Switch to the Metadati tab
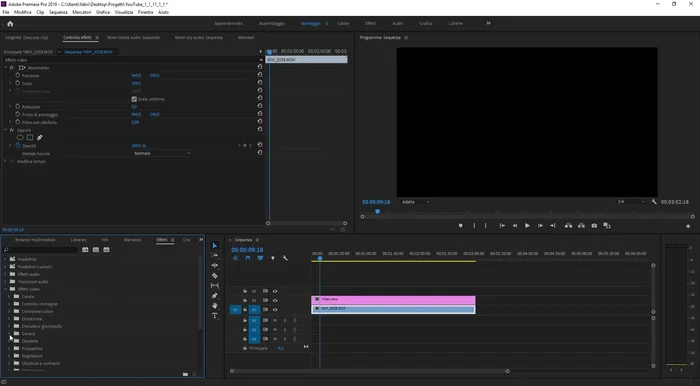This screenshot has height=386, width=700. (246, 37)
